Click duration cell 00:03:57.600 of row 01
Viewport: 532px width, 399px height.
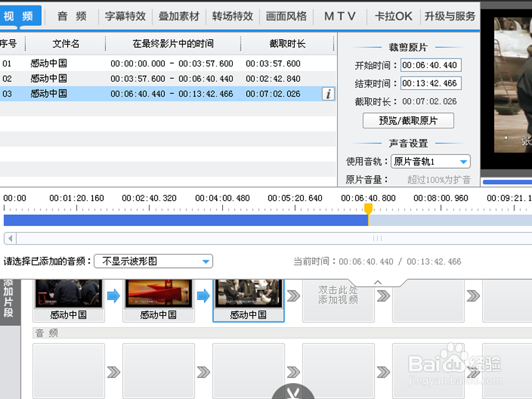point(273,63)
